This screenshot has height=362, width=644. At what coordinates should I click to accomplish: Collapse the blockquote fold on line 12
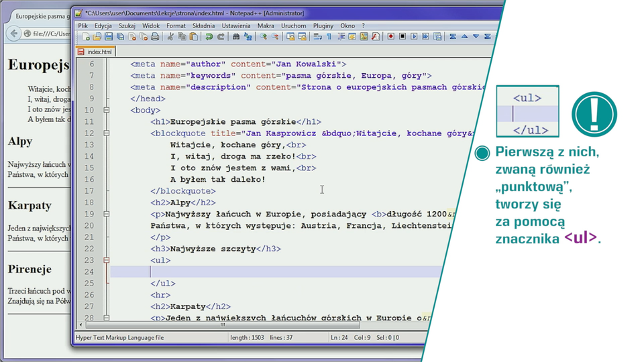click(107, 133)
